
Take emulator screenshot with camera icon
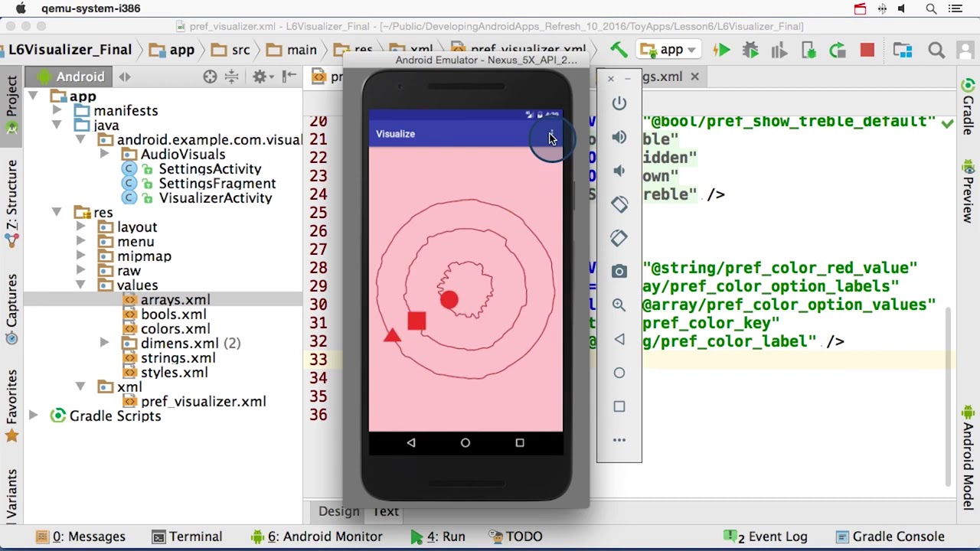coord(619,272)
